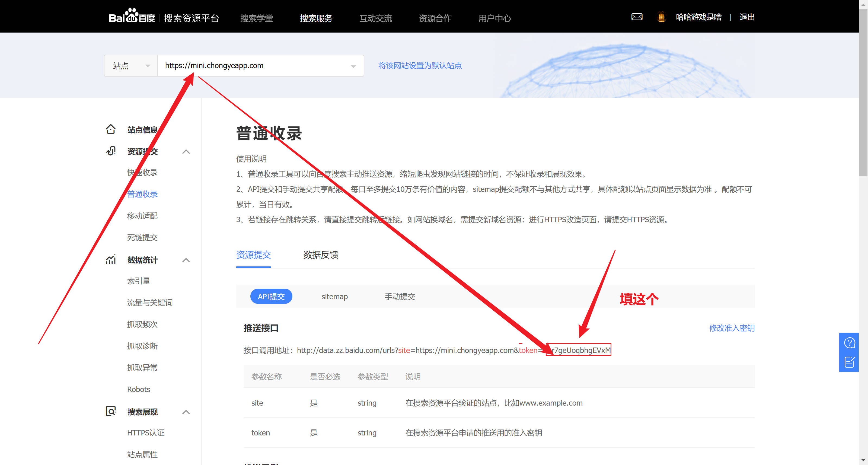Open 快速收录 in sidebar
Viewport: 868px width, 465px height.
click(x=142, y=173)
